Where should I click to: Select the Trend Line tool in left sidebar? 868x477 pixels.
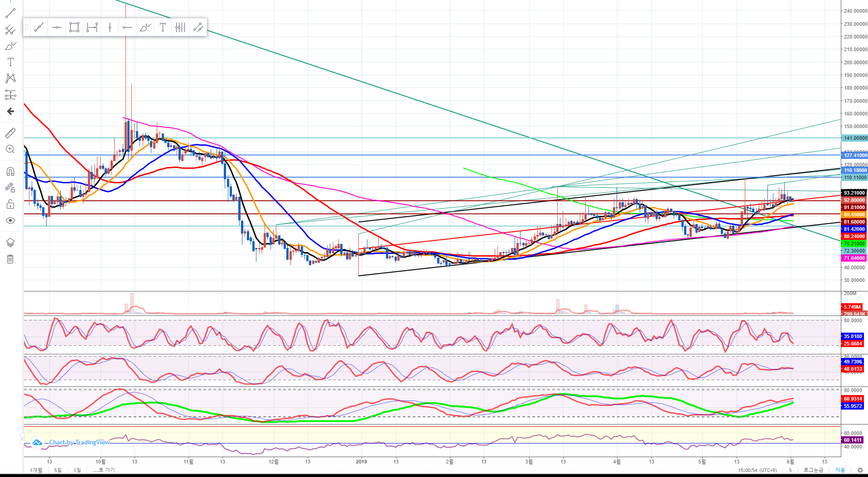point(10,14)
